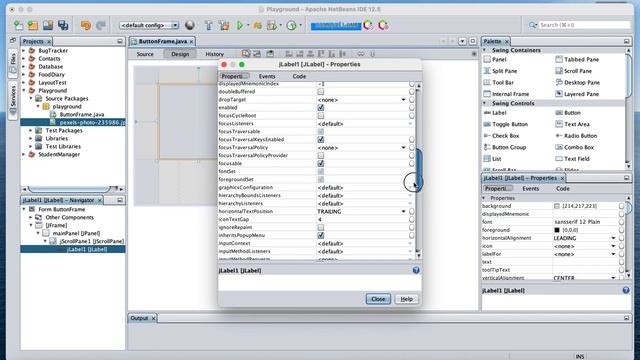Click the New Project toolbar icon
Screen dimensions: 640x360
[33, 25]
